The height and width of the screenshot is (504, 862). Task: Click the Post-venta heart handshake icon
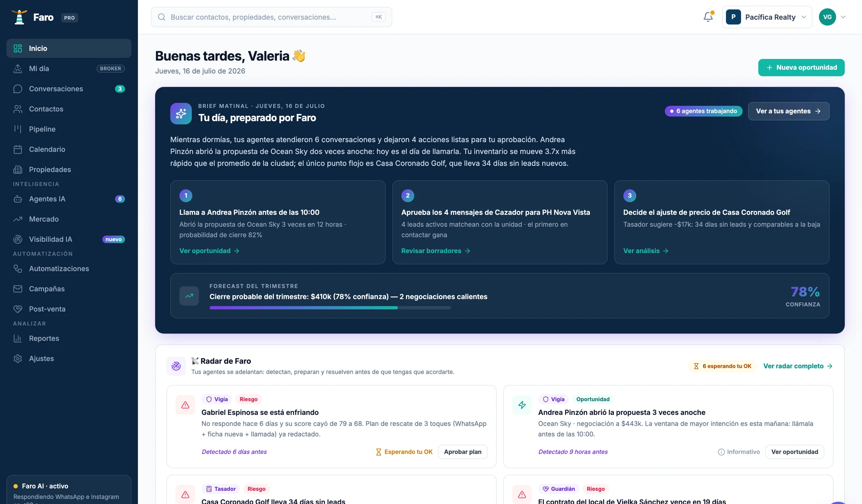click(x=18, y=309)
